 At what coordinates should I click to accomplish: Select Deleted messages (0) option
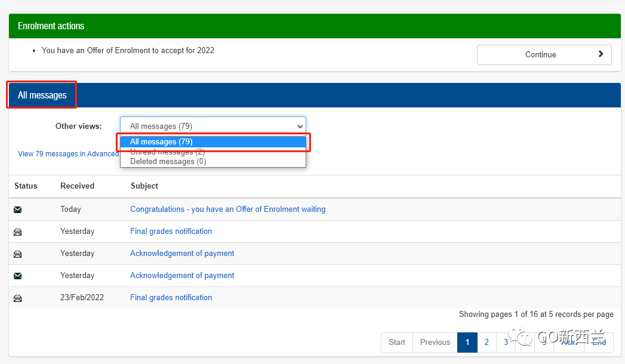point(213,161)
